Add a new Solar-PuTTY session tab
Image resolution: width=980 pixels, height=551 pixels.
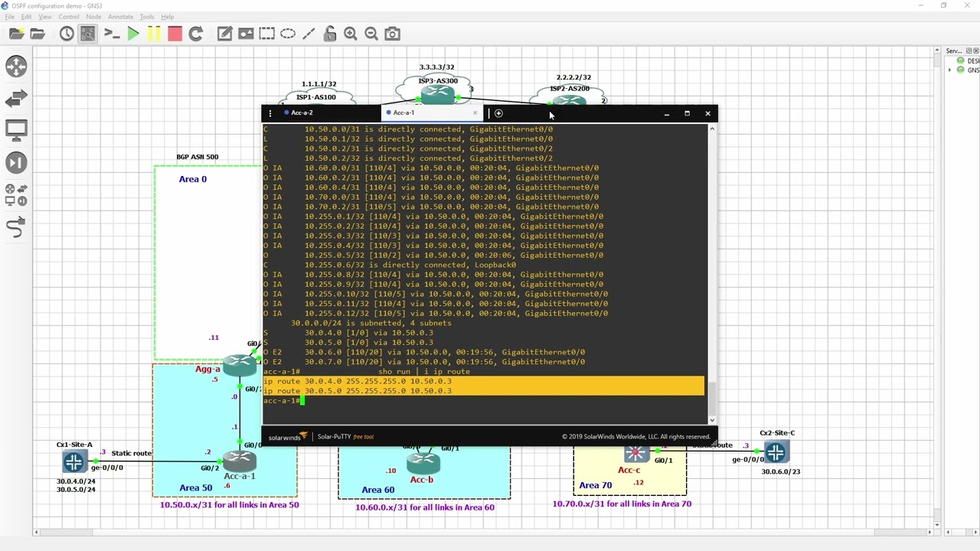[498, 113]
